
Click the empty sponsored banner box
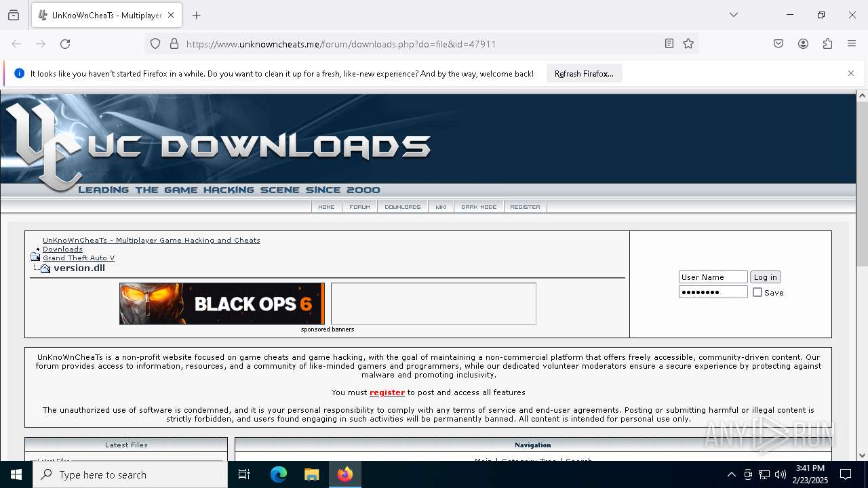(433, 304)
